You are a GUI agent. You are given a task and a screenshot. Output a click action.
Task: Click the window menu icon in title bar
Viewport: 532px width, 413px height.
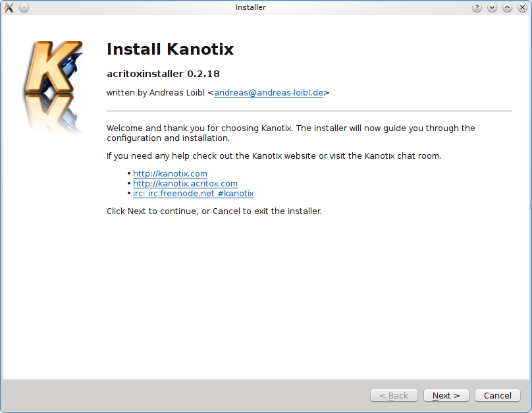[9, 7]
